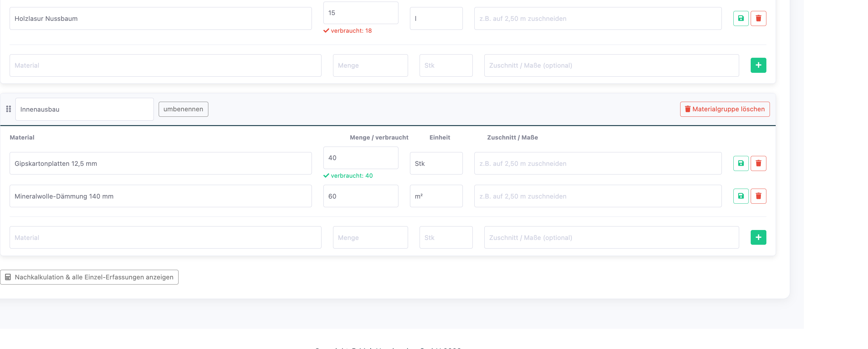Focus Innenausbau new-row Stk unit field
Image resolution: width=868 pixels, height=349 pixels.
coord(446,237)
